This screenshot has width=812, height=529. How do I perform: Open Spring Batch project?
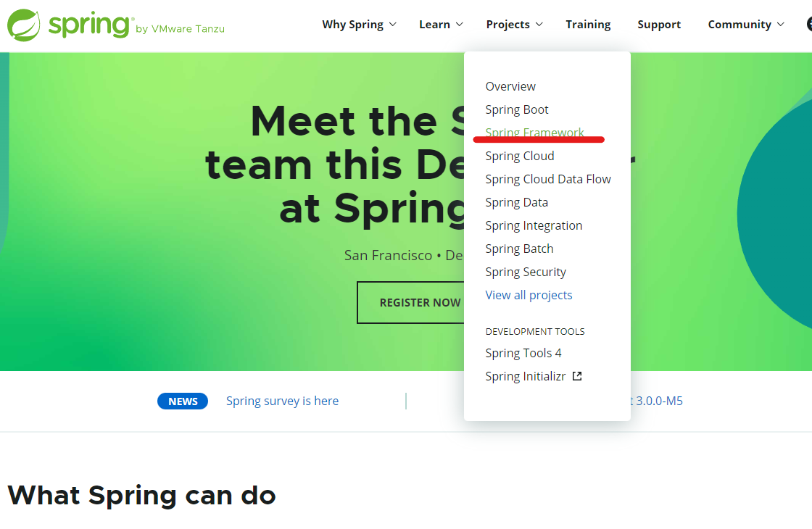[519, 249]
